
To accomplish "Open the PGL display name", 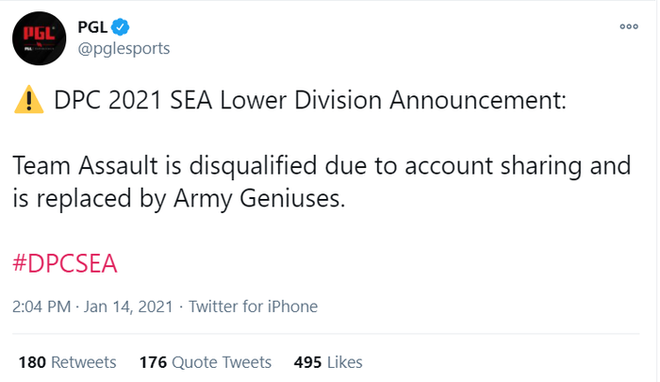I will [92, 27].
